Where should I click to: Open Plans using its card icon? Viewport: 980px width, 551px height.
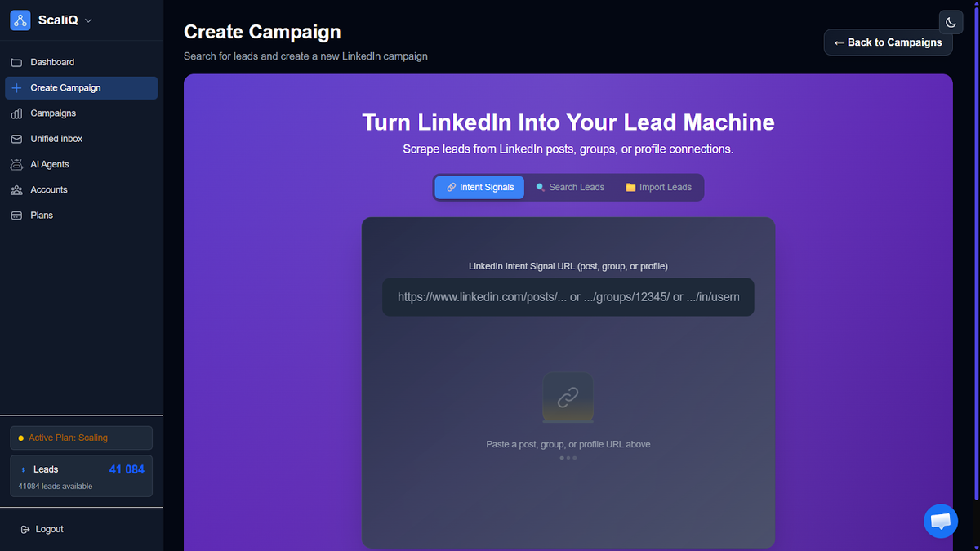coord(18,215)
